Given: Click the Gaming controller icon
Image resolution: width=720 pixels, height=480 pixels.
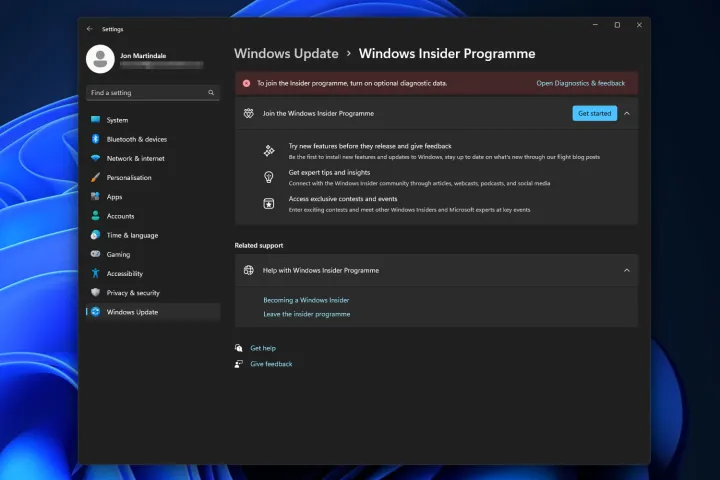Looking at the screenshot, I should tap(96, 254).
